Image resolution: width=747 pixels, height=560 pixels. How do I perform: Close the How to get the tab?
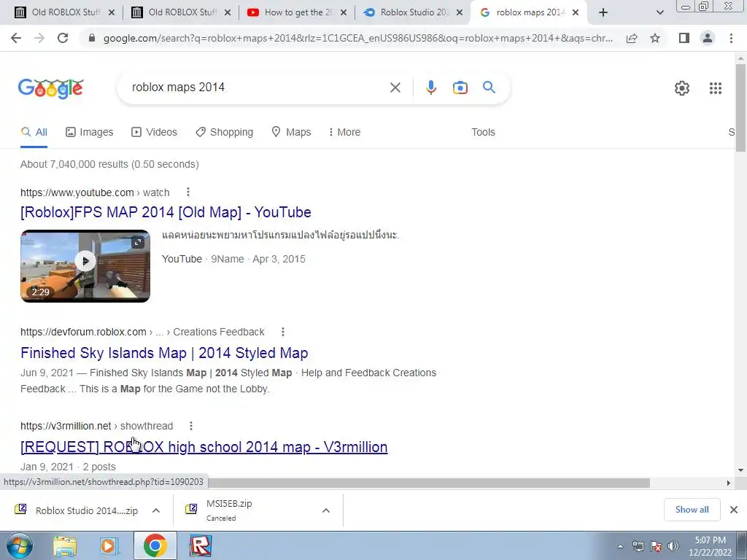pos(344,13)
